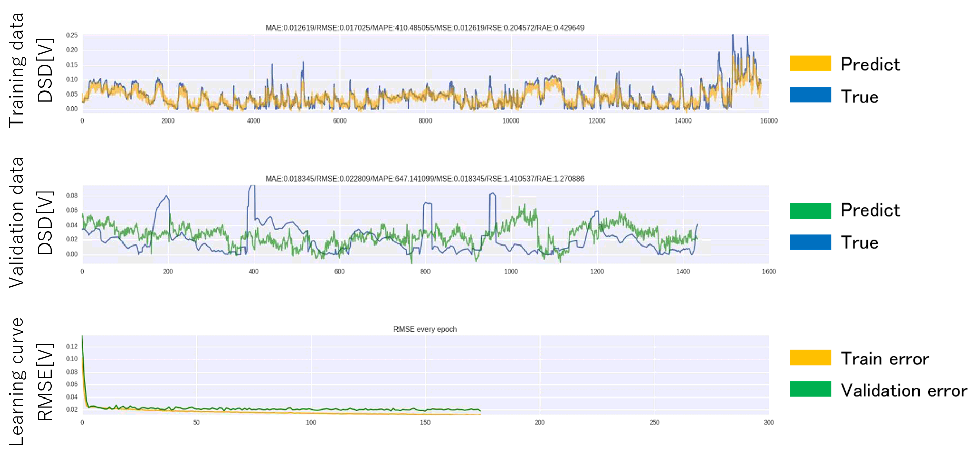
Task: Click the blue peak near x=400 in middle chart
Action: [x=252, y=186]
